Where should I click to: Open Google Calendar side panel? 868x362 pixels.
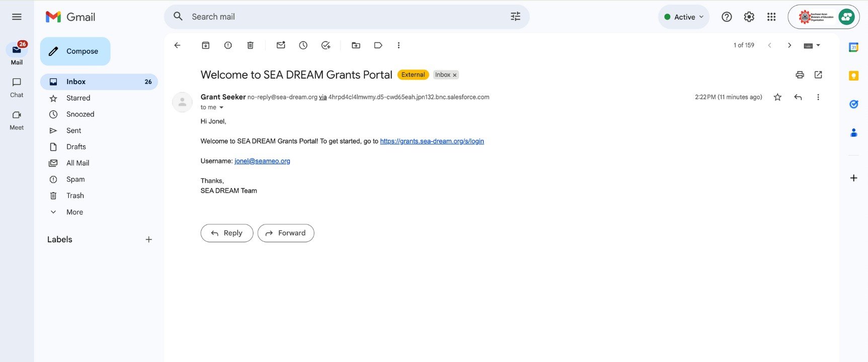point(853,47)
